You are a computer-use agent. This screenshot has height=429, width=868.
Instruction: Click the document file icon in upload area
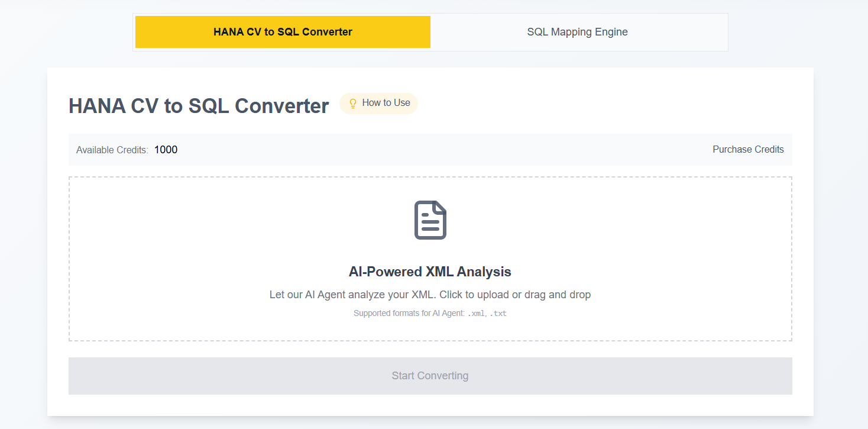pyautogui.click(x=430, y=220)
